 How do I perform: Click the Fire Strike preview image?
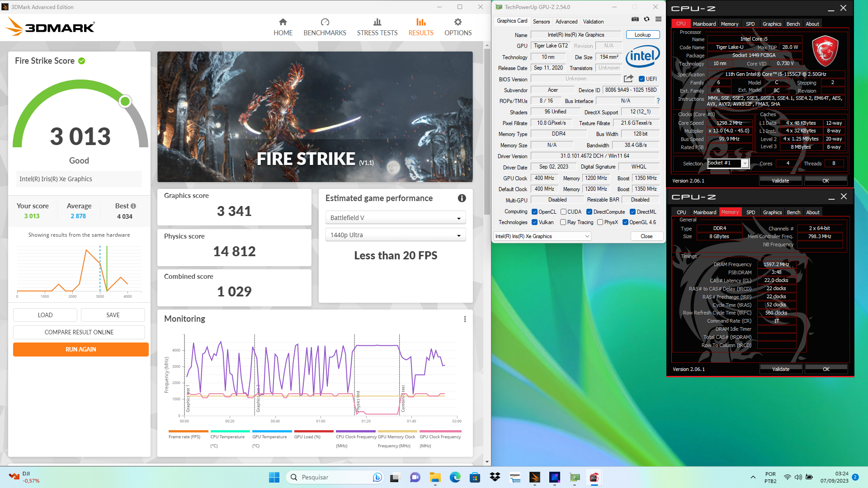point(315,117)
